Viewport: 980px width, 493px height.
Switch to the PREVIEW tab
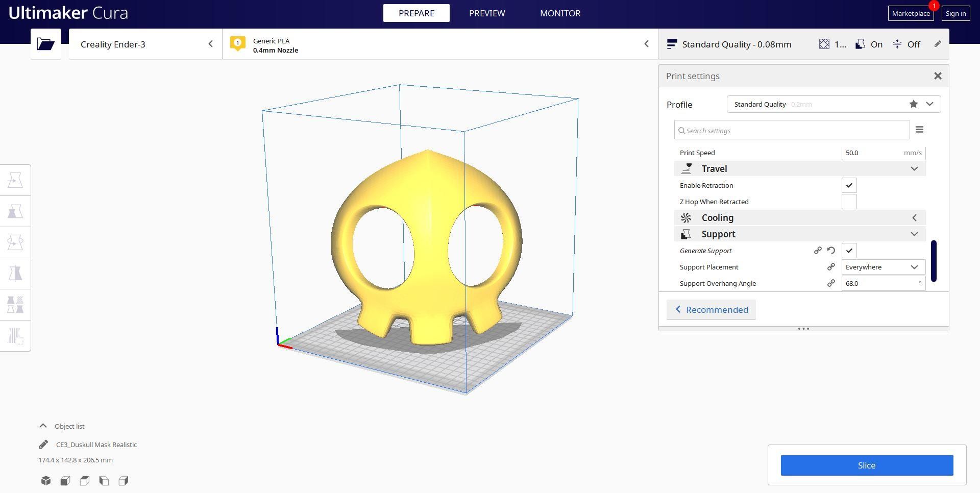pyautogui.click(x=487, y=13)
